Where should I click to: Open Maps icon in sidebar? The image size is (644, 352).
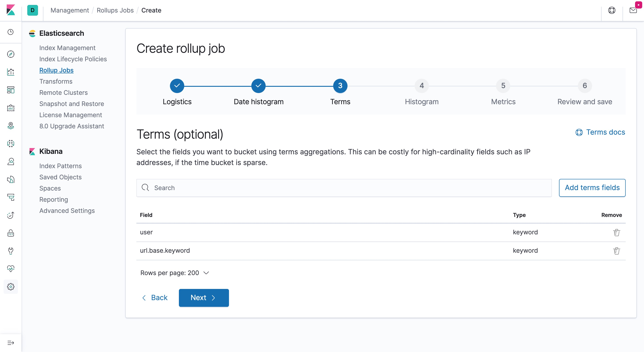pos(11,125)
